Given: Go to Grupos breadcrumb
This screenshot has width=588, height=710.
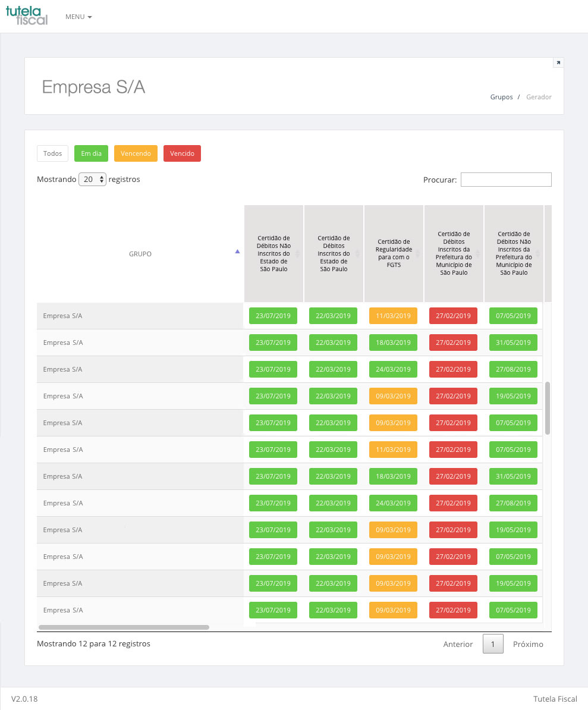Looking at the screenshot, I should 501,97.
